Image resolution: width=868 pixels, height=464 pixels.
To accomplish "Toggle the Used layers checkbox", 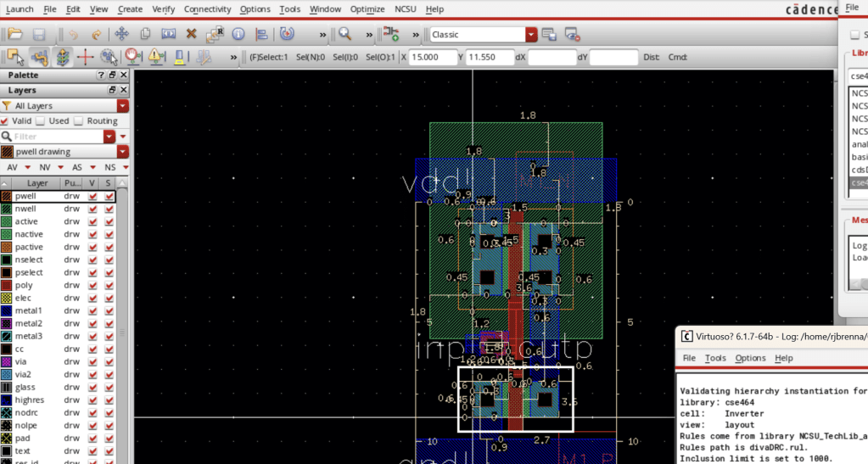I will (x=42, y=121).
